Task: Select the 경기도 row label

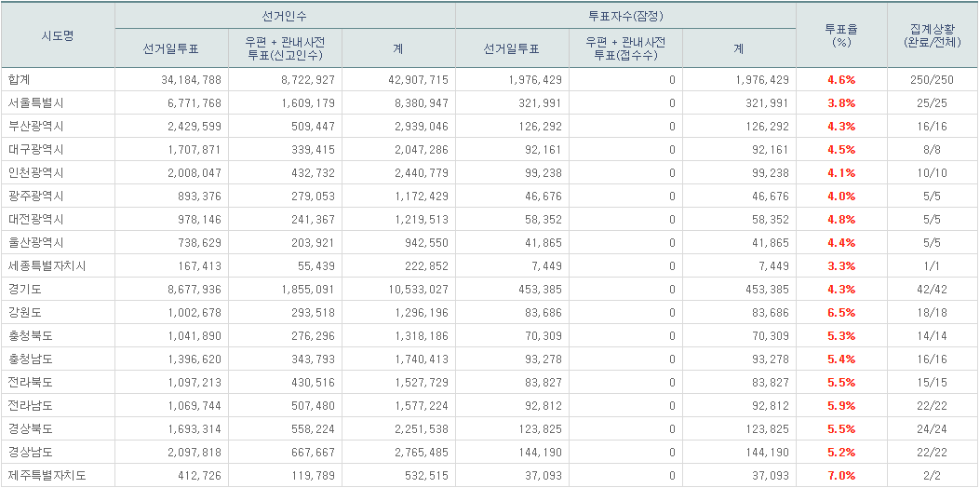Action: [22, 290]
